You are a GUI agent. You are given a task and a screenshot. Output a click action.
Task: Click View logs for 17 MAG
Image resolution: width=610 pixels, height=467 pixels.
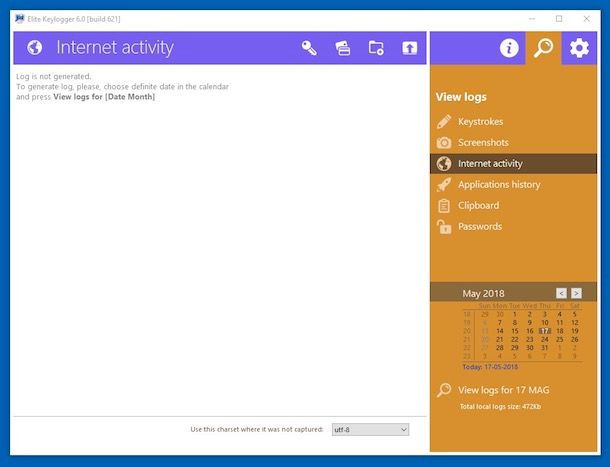tap(504, 390)
